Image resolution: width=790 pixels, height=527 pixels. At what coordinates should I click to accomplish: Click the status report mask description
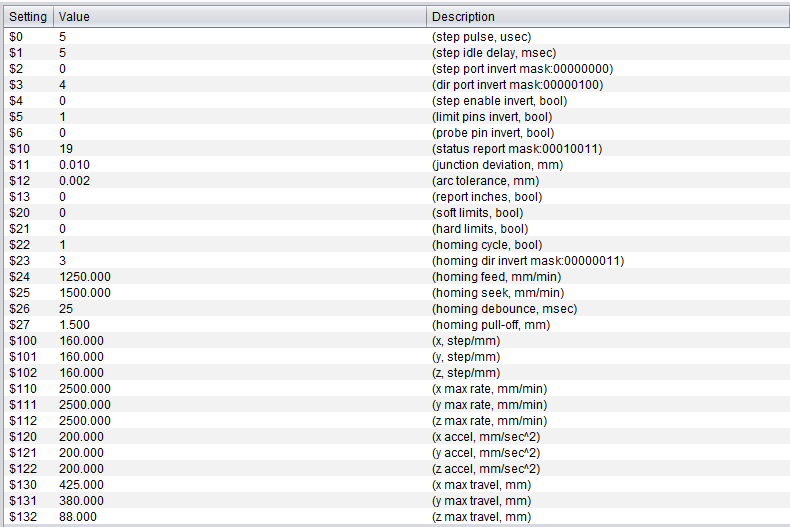pos(517,149)
